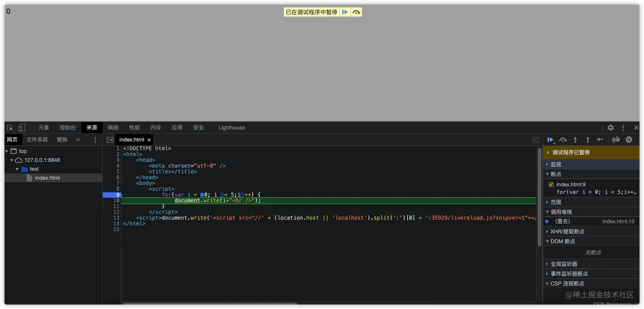The image size is (644, 309).
Task: Expand the 全局监听器 section
Action: [x=591, y=264]
